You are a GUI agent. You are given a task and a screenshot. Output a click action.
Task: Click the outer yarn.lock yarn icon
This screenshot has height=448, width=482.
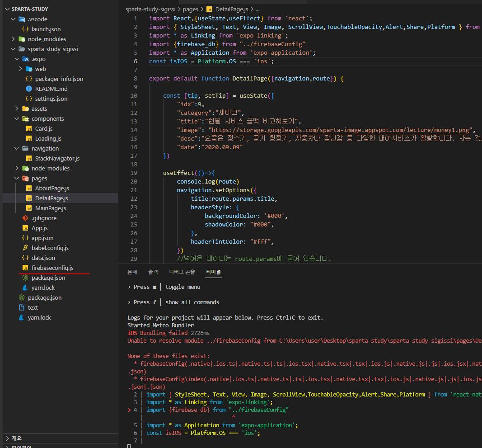(22, 317)
